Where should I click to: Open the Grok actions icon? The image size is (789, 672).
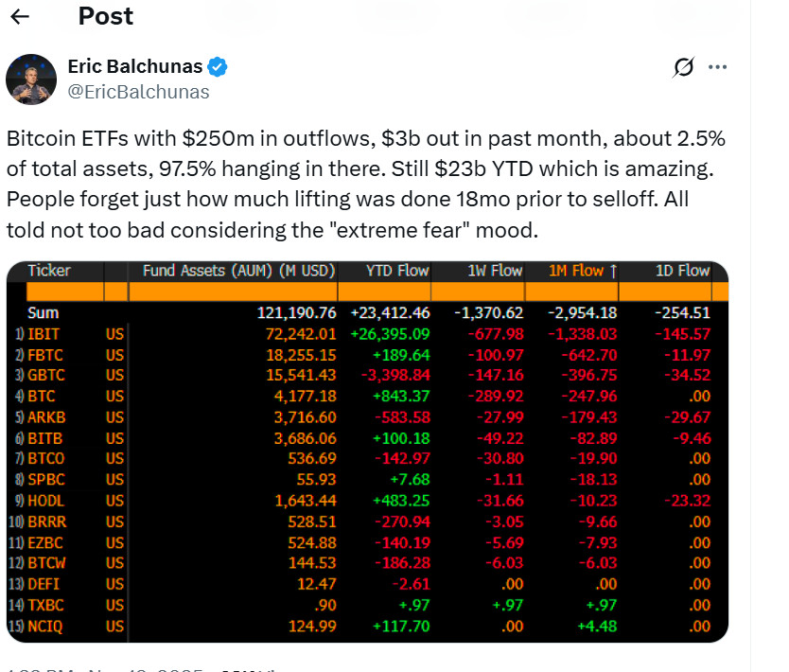pos(682,67)
